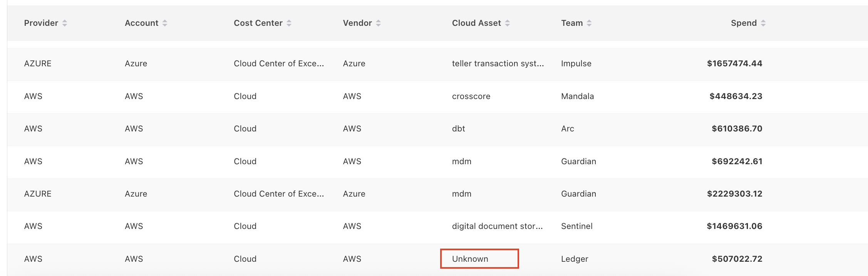Click the $692242.61 spend value
The width and height of the screenshot is (868, 276).
coord(737,162)
